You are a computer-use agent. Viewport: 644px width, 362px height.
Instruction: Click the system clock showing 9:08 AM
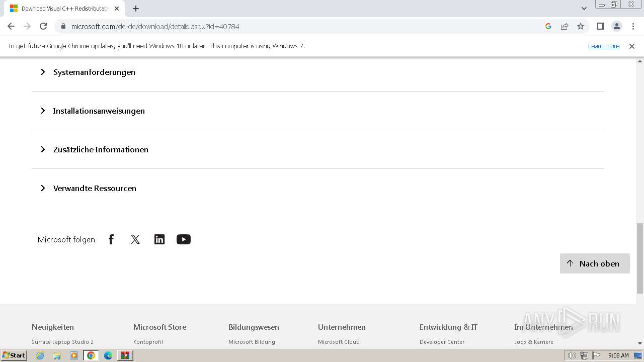click(x=618, y=355)
